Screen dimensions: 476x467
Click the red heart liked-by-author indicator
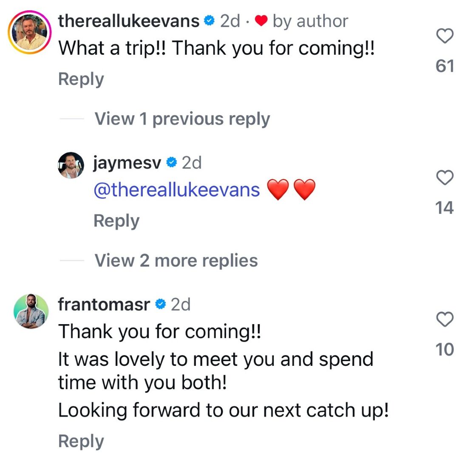point(262,21)
